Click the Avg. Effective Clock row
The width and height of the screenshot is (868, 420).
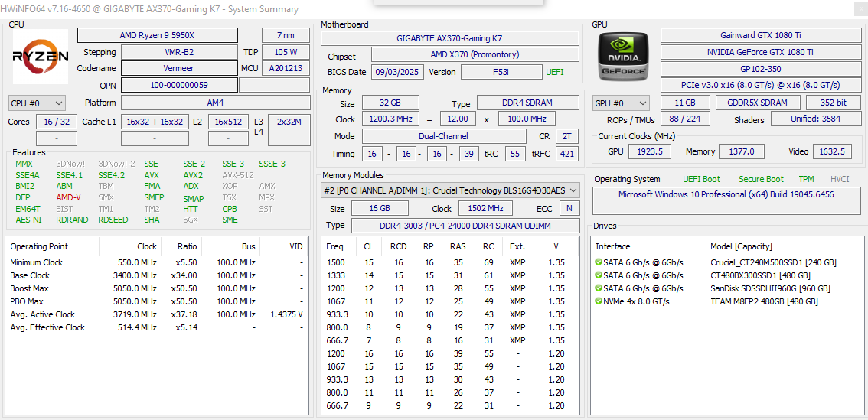click(x=157, y=327)
